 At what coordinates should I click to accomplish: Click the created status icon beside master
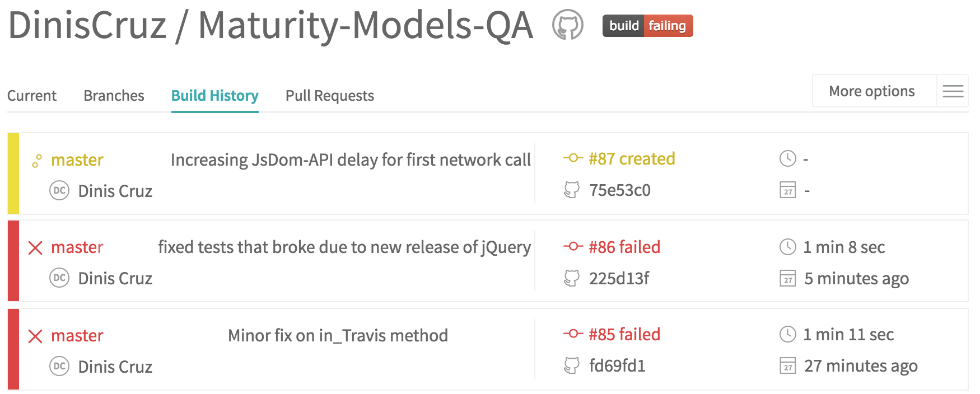pyautogui.click(x=37, y=161)
